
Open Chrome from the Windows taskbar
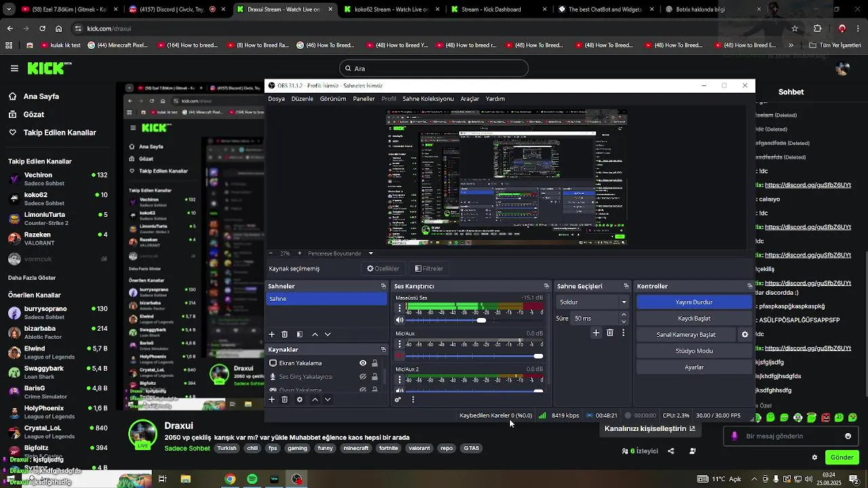(230, 479)
